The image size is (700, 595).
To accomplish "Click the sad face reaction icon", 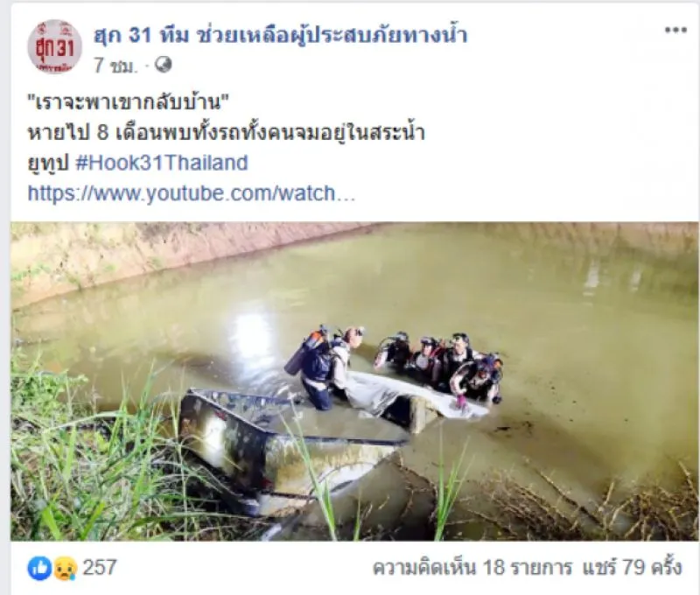I will tap(65, 568).
